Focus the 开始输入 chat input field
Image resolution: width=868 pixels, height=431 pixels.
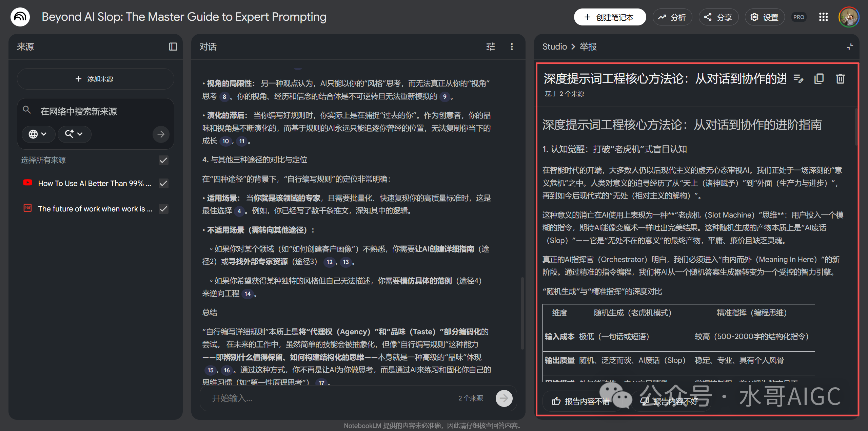(329, 398)
